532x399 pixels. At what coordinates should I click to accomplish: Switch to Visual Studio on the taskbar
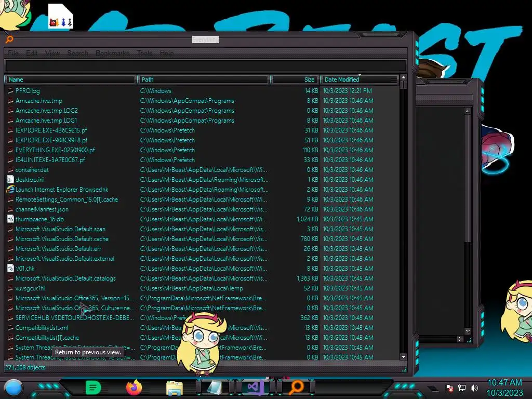tap(255, 387)
